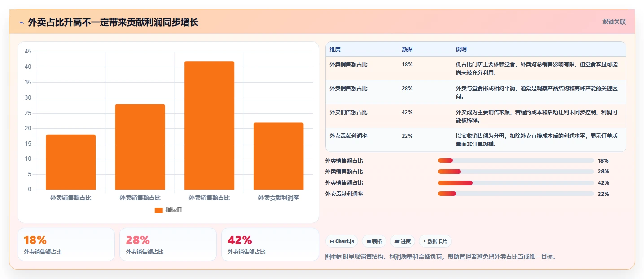Select the title 外卖占比升高不一定带来贡献利润同步增长
This screenshot has width=644, height=279.
pyautogui.click(x=113, y=22)
